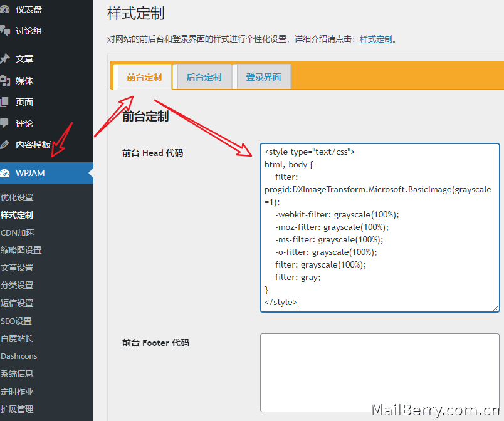
Task: Switch to the 登录界面 tab
Action: pos(263,77)
